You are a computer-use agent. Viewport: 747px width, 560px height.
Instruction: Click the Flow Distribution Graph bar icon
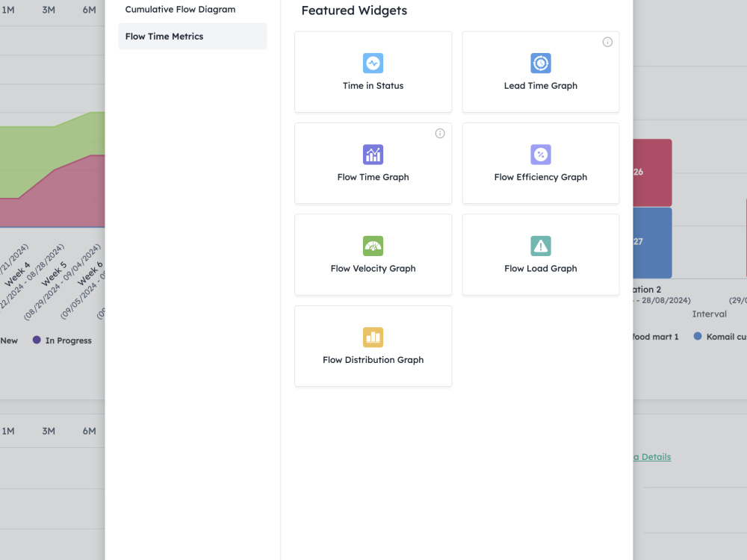click(x=373, y=337)
